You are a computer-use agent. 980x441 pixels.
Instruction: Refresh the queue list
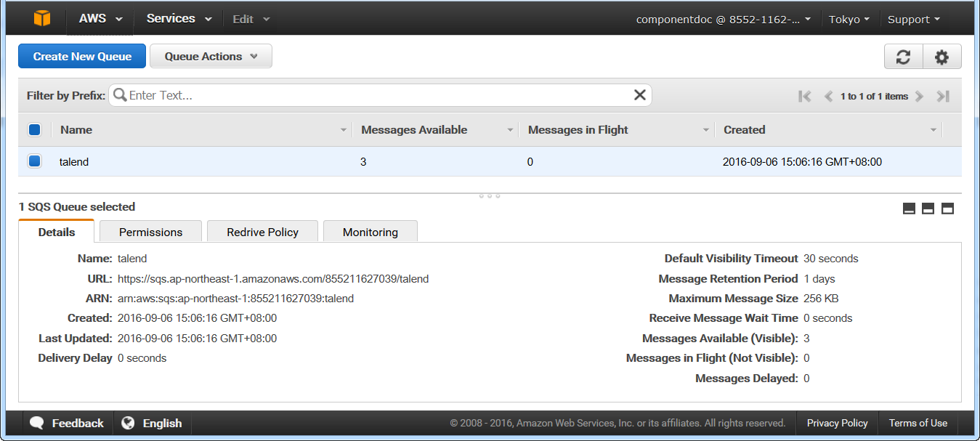pyautogui.click(x=903, y=57)
